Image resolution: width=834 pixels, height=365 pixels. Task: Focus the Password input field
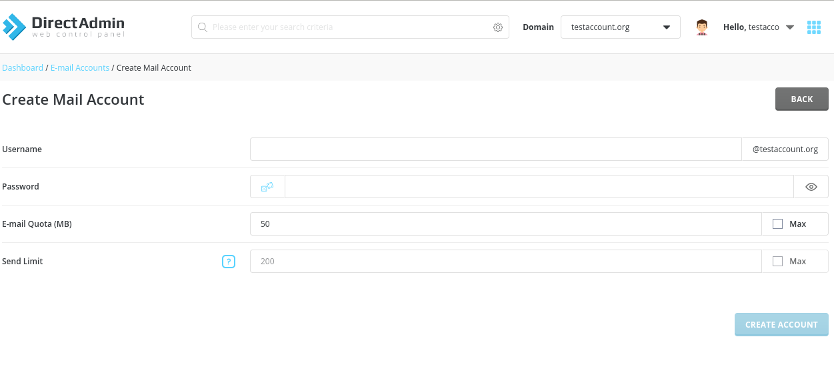[x=539, y=187]
